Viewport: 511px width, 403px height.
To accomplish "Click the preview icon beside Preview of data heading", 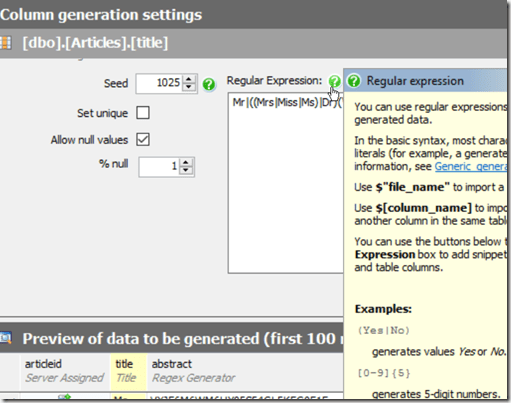I will click(x=6, y=338).
